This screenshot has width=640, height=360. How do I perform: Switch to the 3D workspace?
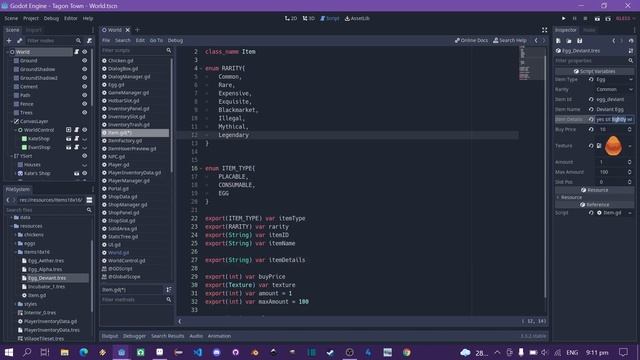point(309,18)
